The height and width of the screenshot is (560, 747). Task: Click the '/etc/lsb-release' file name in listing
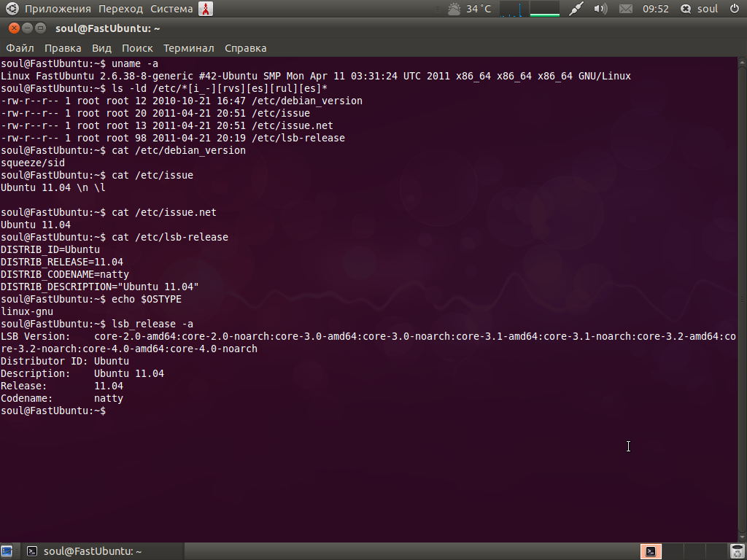[298, 138]
